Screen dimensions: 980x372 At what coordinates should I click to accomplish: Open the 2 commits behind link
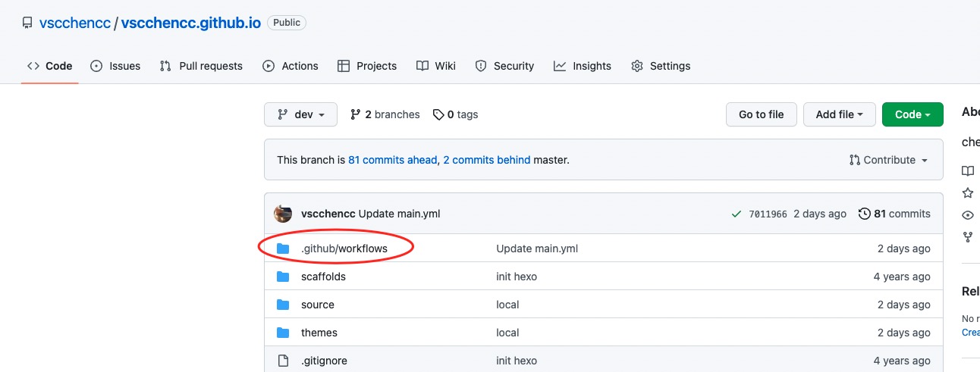pyautogui.click(x=487, y=160)
